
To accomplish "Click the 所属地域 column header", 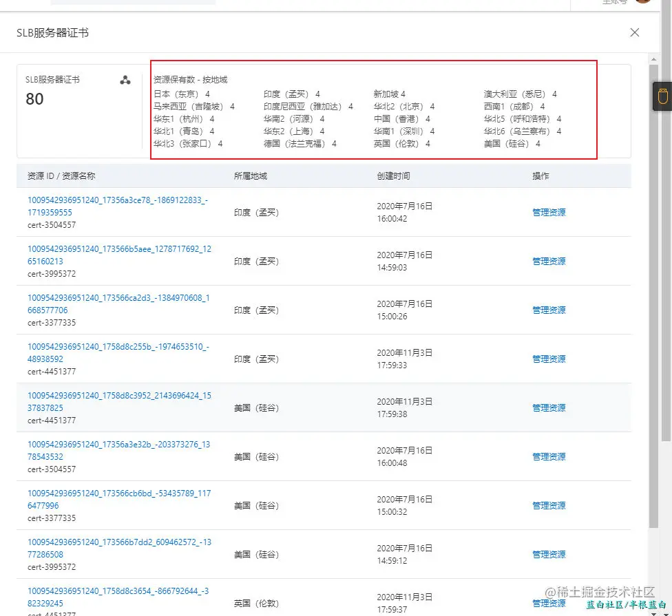I will (x=251, y=176).
